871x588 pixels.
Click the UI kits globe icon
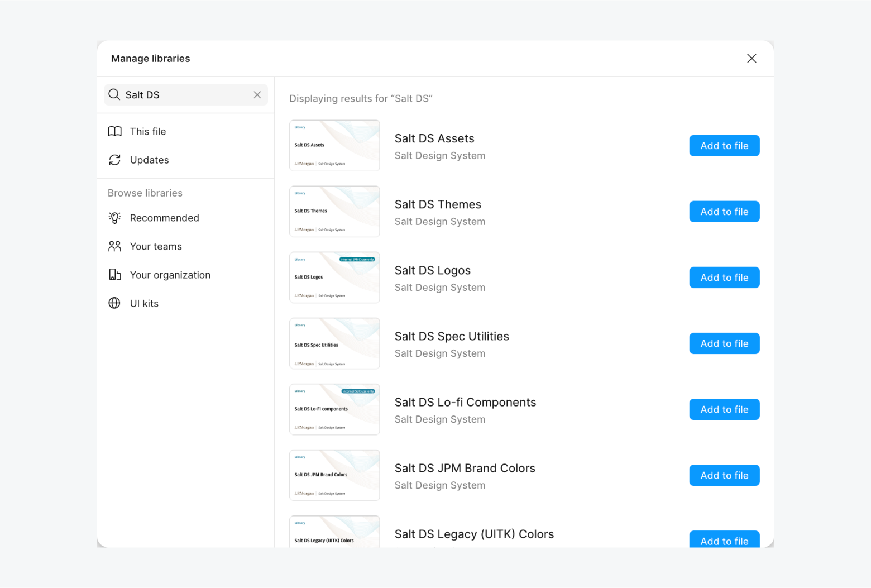(x=114, y=303)
